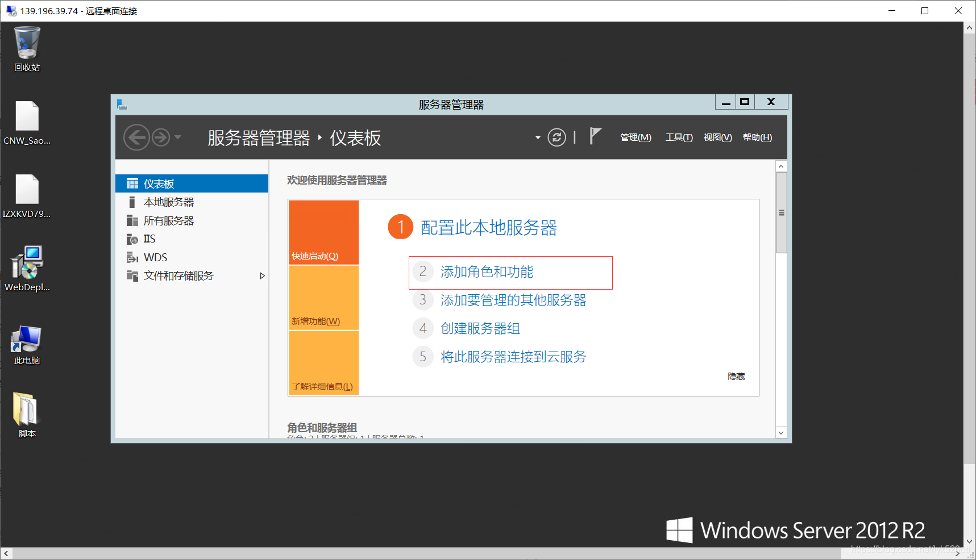The width and height of the screenshot is (976, 560).
Task: Select 文件和存储服务 in the sidebar
Action: 192,276
